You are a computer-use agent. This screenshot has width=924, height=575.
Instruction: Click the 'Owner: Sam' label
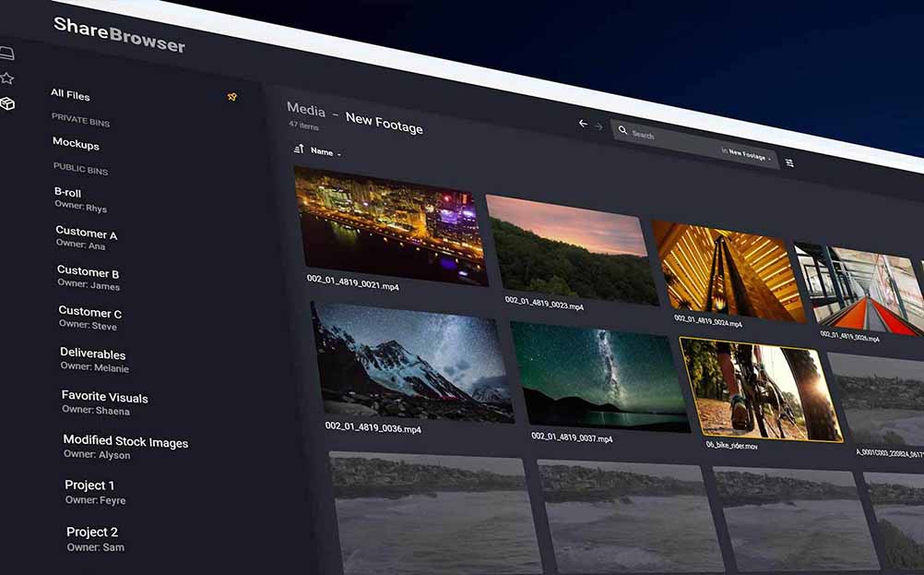point(96,546)
